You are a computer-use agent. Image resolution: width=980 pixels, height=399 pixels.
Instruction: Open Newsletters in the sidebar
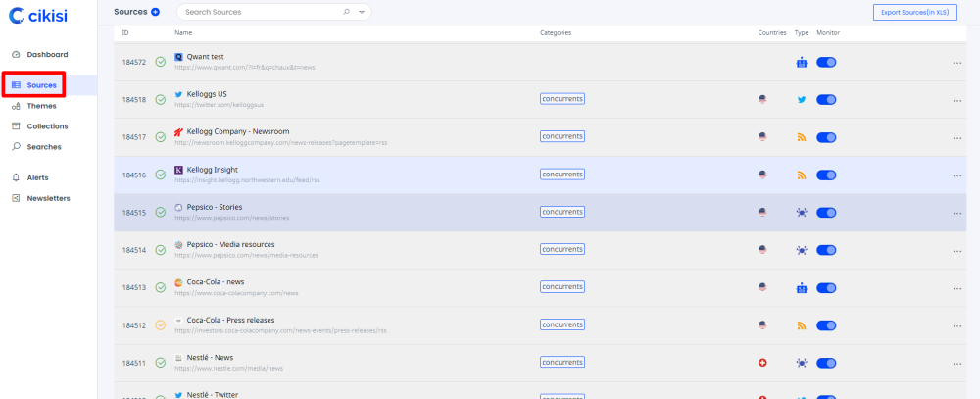[x=48, y=198]
